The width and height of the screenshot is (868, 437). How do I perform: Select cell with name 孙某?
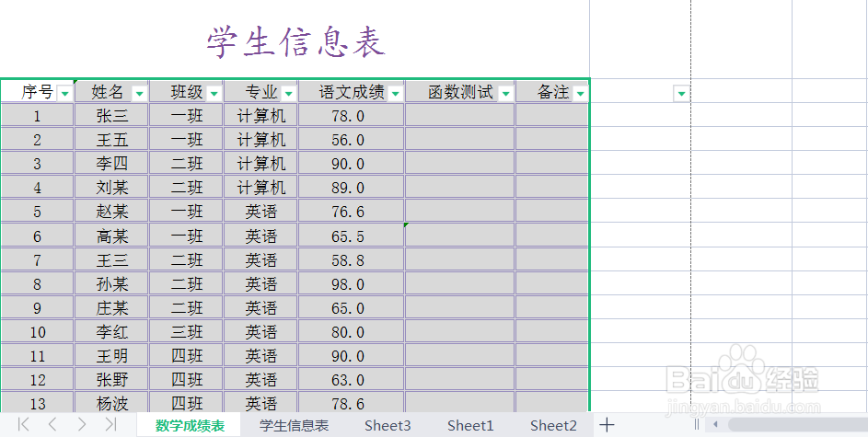[x=111, y=283]
